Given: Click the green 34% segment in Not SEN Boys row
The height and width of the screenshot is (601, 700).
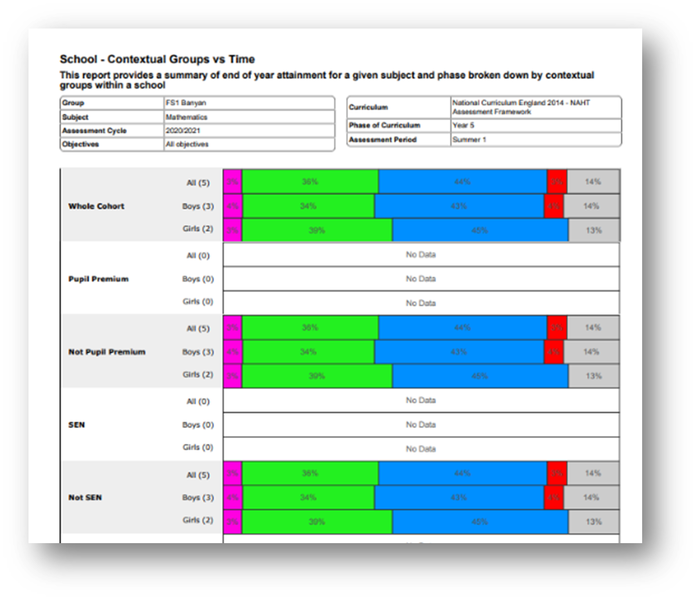Looking at the screenshot, I should pos(308,498).
